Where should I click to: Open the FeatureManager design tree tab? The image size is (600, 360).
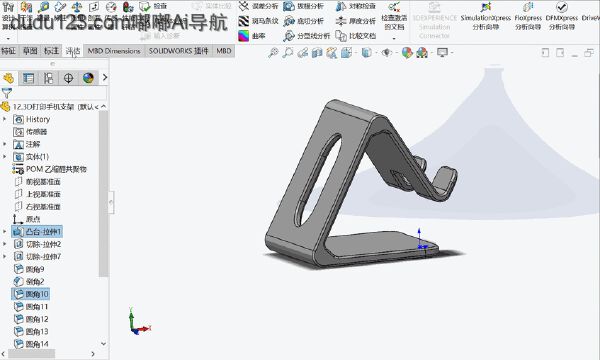(x=8, y=78)
